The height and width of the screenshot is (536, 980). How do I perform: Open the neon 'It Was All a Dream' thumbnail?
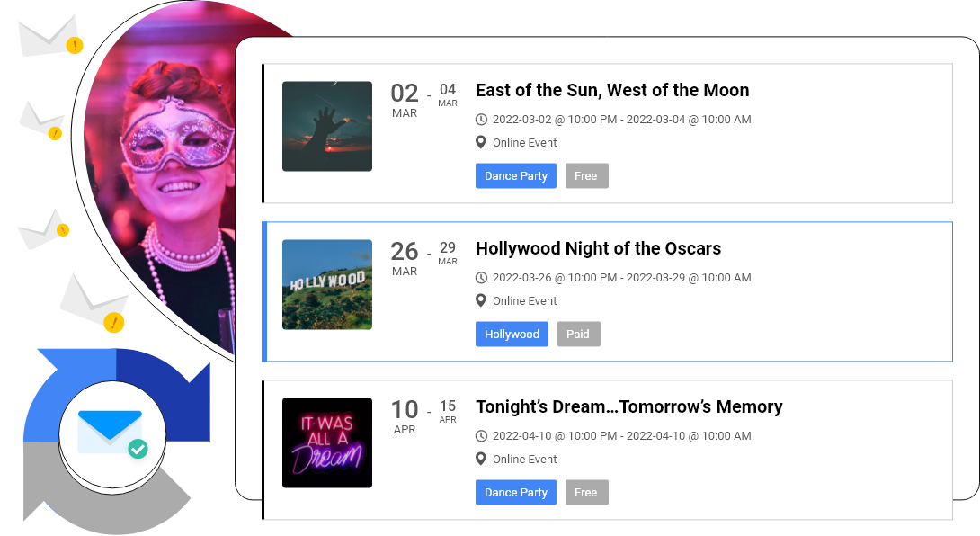tap(327, 442)
